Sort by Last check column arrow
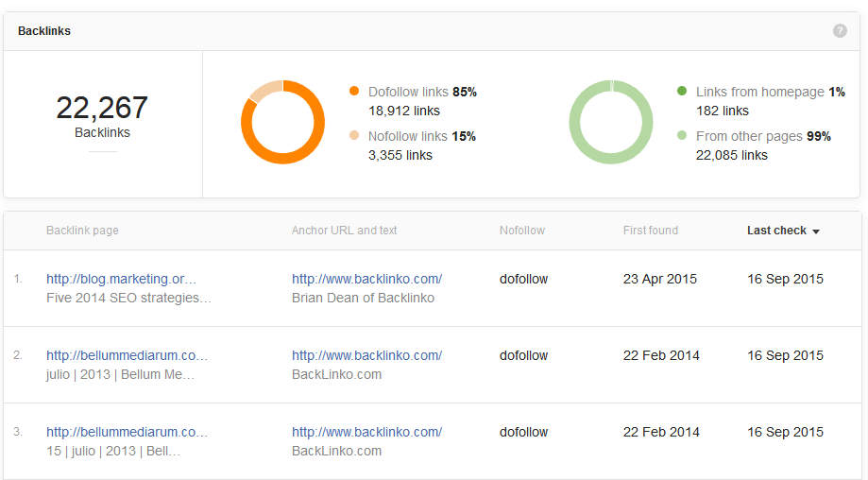Image resolution: width=868 pixels, height=480 pixels. click(816, 231)
